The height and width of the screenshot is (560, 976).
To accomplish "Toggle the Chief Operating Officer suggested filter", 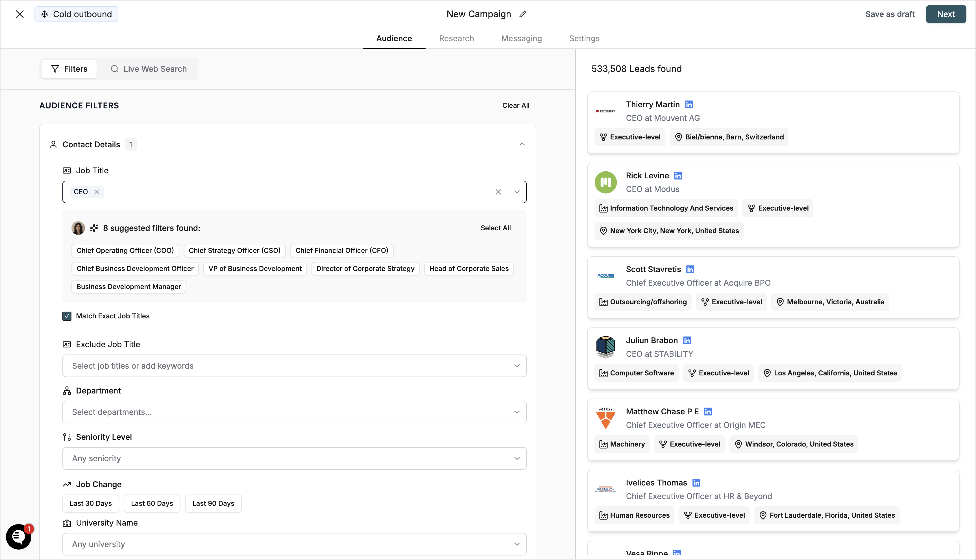I will click(x=125, y=250).
